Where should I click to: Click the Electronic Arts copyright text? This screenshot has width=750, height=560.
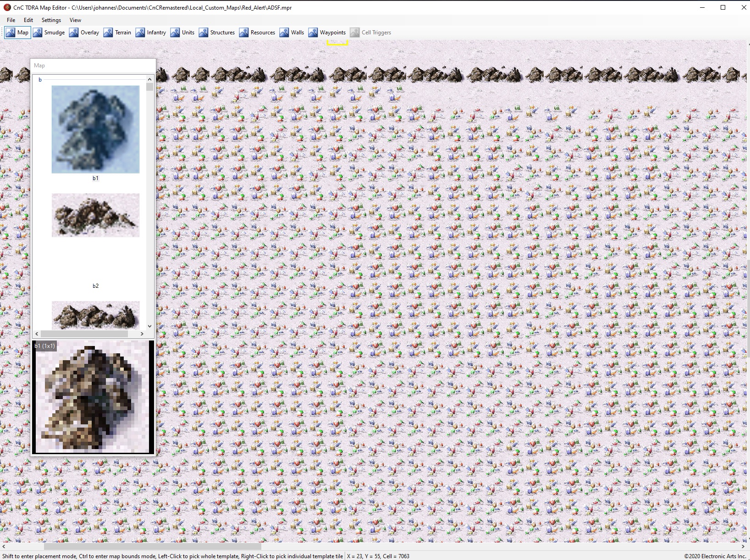(715, 556)
